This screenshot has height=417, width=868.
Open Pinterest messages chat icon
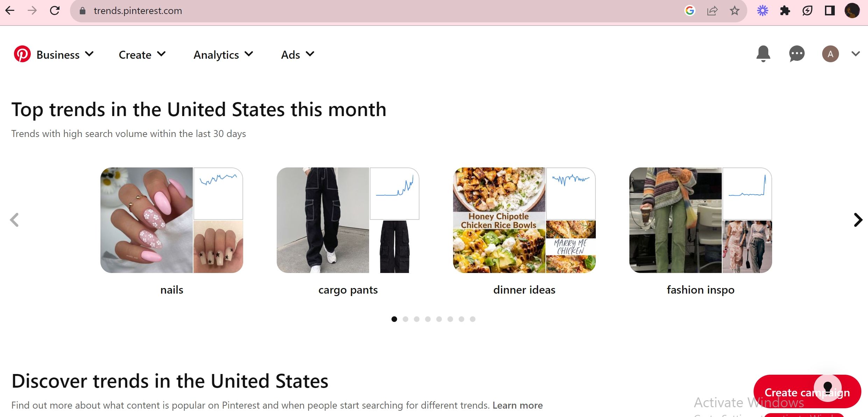click(797, 54)
